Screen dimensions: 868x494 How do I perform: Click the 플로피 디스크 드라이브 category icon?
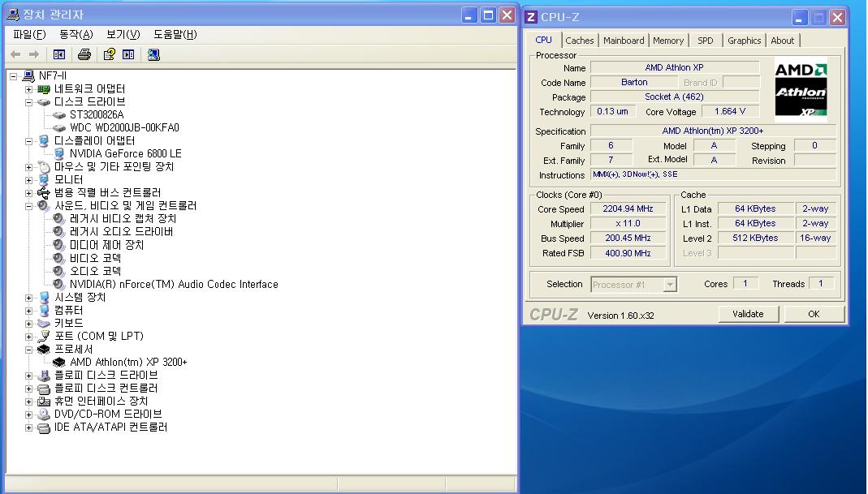(44, 376)
